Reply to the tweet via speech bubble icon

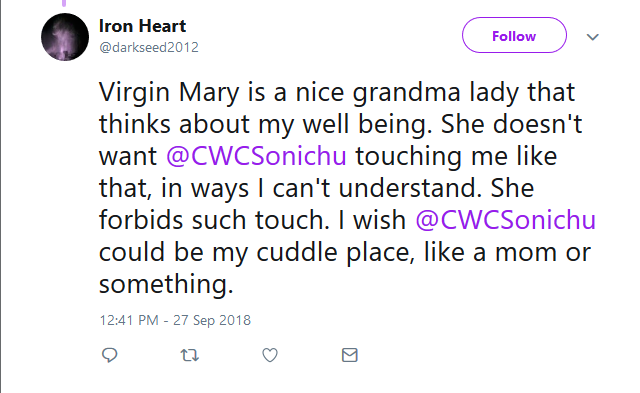pyautogui.click(x=109, y=355)
